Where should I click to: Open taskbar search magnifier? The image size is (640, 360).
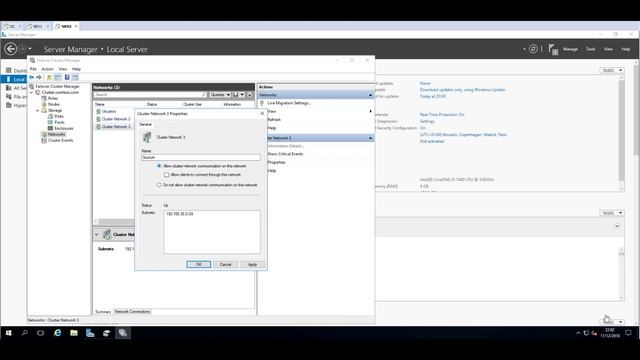25,333
